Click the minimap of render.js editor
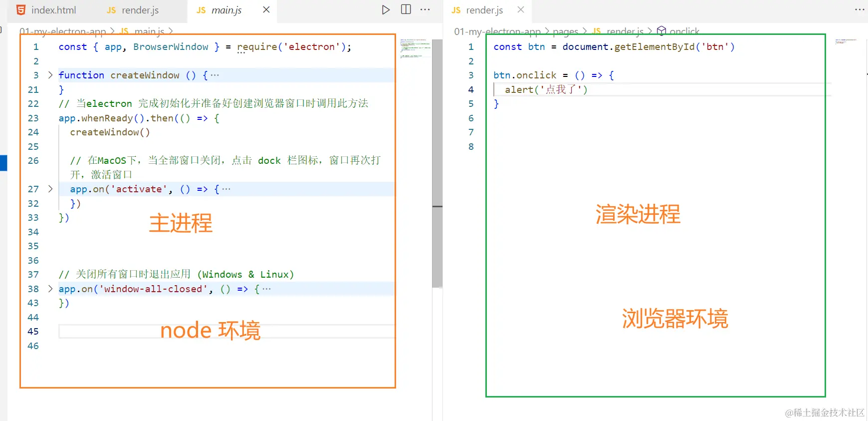 pos(846,41)
